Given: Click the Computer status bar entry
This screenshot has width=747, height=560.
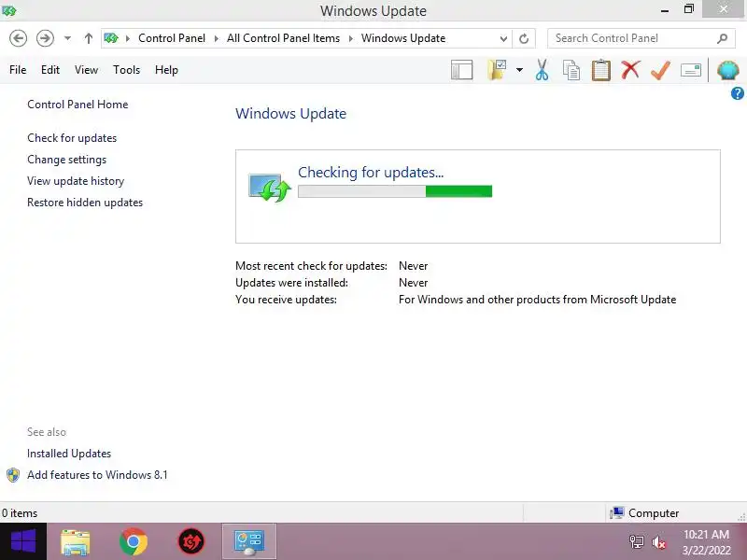Looking at the screenshot, I should 644,512.
